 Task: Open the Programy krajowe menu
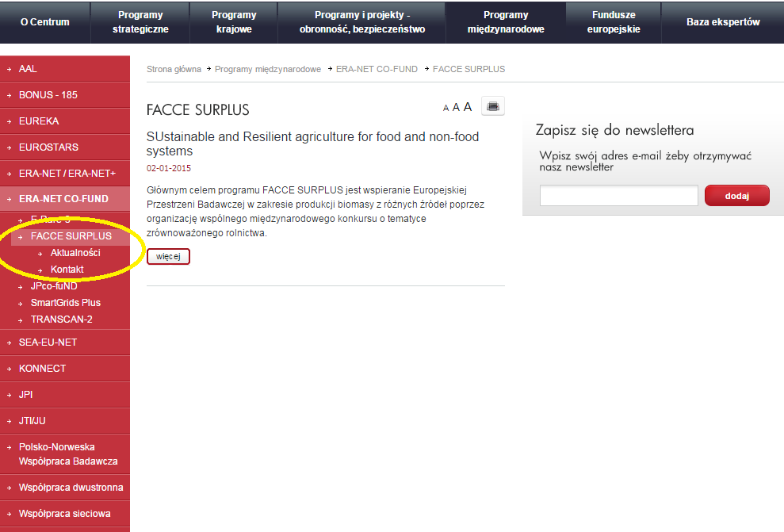(x=234, y=22)
